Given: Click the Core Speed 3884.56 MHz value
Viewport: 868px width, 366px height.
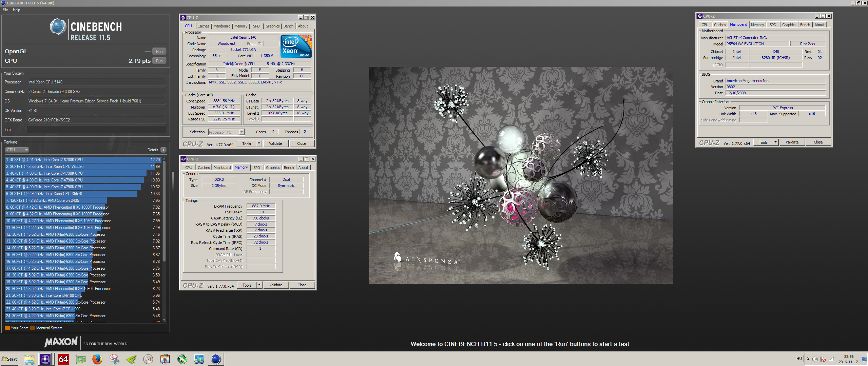Looking at the screenshot, I should click(x=224, y=101).
